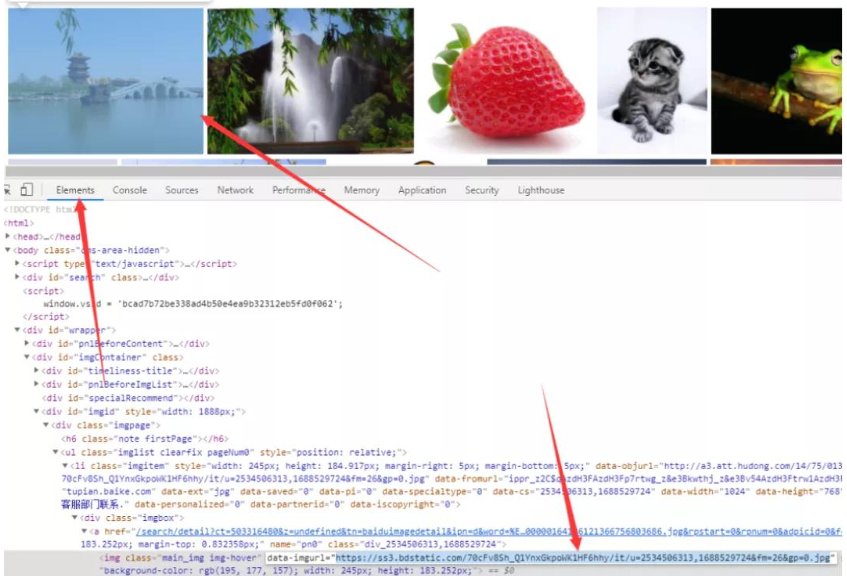Select the h6 note firstPage row

click(x=145, y=439)
